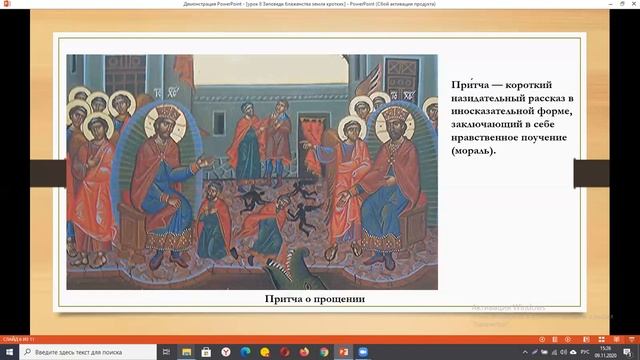
Task: Click the definition text starting with 'Притча — короткий'
Action: pos(512,118)
